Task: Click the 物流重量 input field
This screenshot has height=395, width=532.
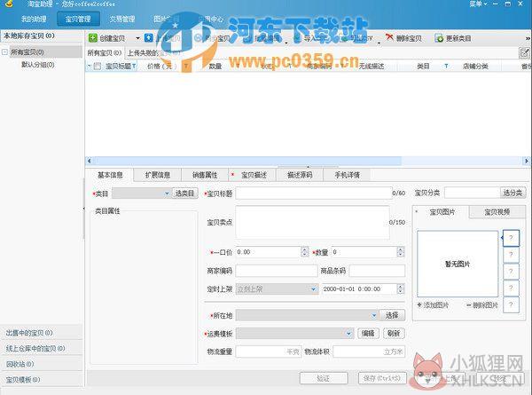Action: [x=269, y=352]
